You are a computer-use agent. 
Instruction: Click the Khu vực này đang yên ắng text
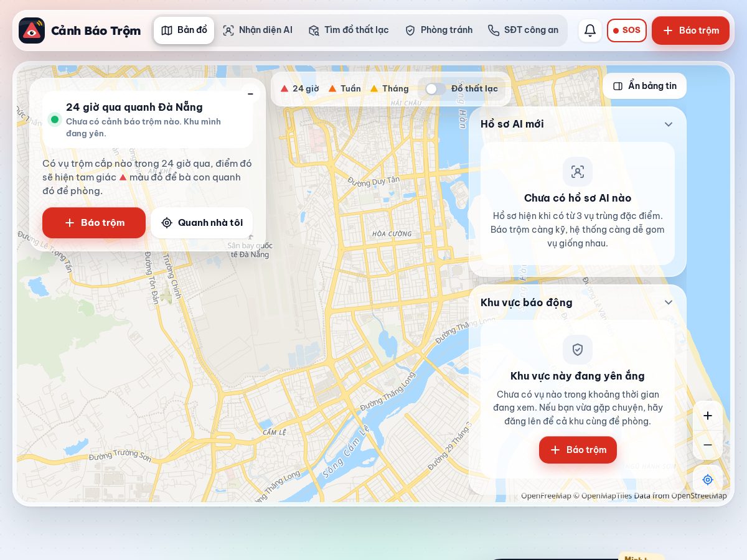[x=578, y=376]
